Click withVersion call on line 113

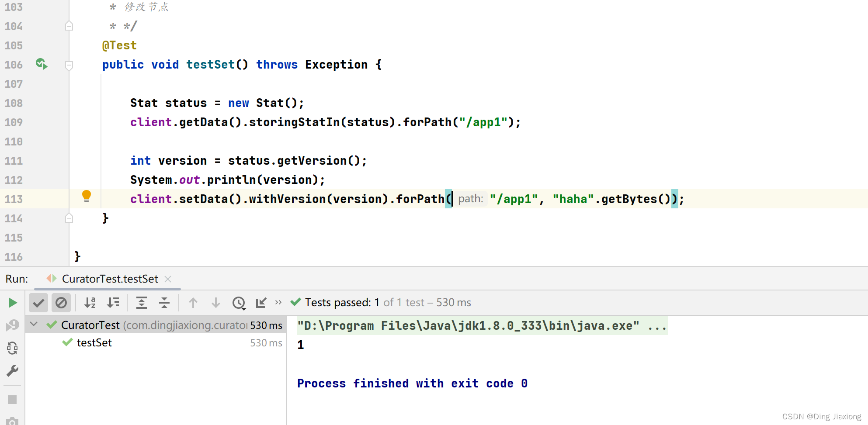(288, 199)
